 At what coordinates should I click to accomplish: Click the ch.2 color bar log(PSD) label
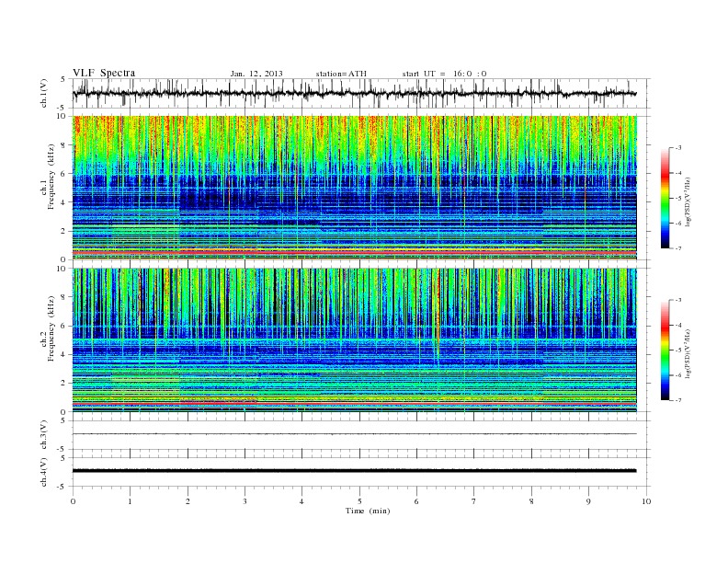[x=688, y=354]
